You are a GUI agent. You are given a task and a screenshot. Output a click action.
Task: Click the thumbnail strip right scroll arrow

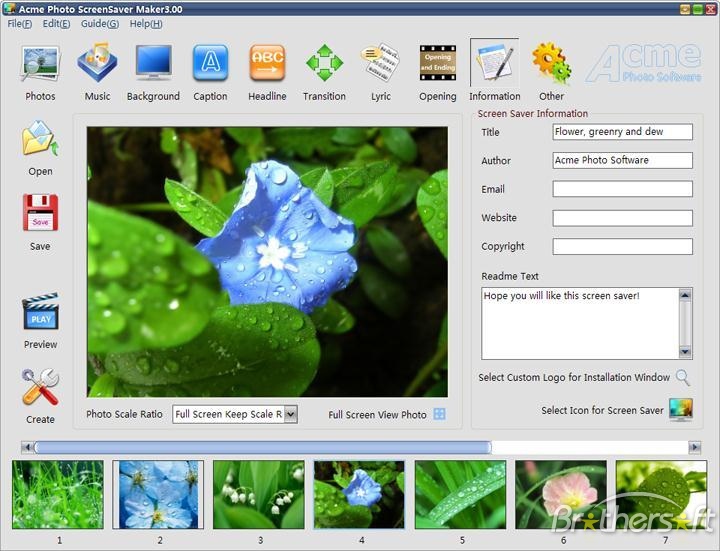[694, 447]
